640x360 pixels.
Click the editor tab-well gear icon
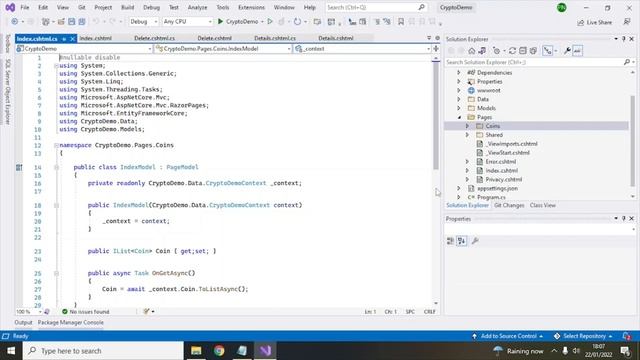(x=438, y=38)
